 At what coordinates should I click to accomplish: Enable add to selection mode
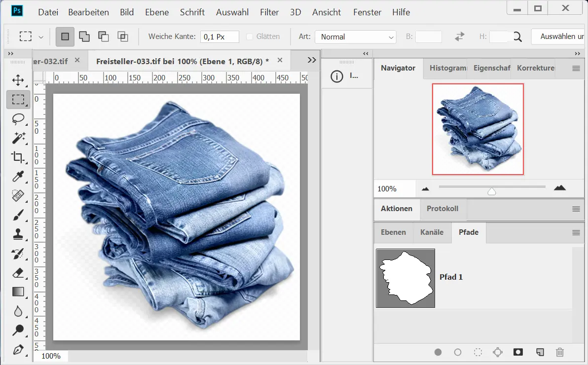click(84, 36)
